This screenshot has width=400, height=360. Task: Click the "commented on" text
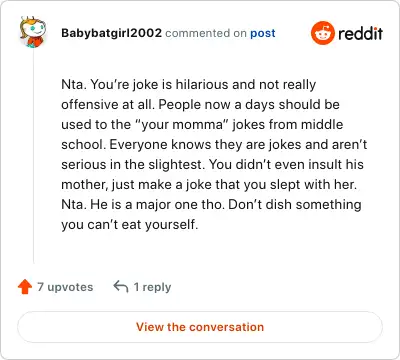206,33
